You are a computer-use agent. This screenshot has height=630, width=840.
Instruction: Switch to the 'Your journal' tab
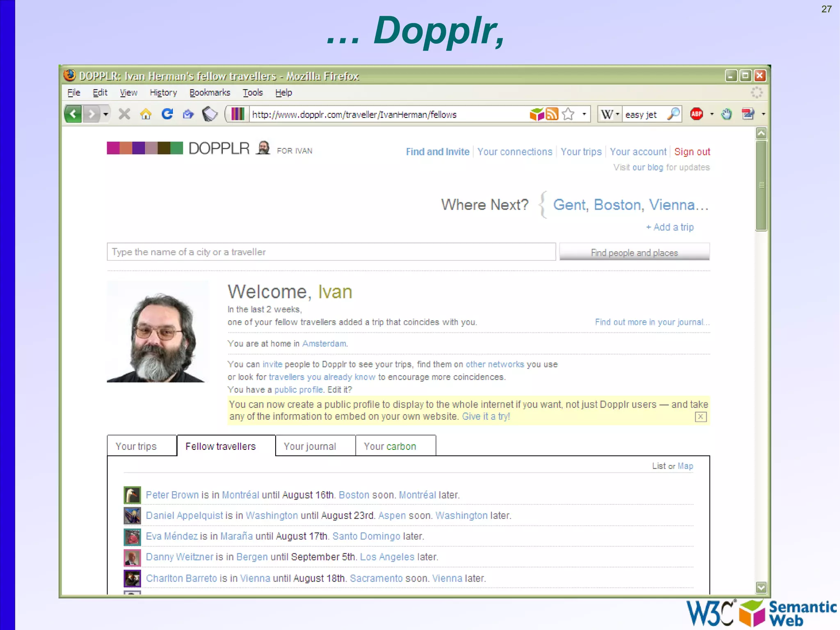315,446
